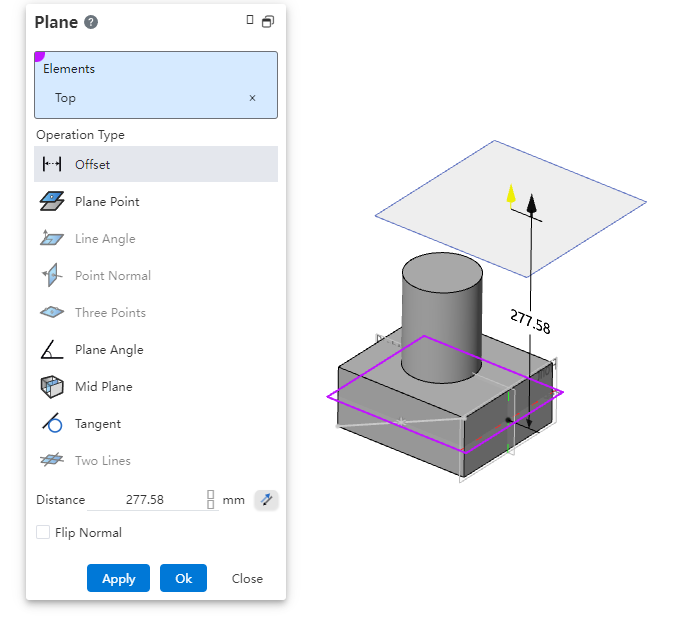Select the Offset icon
The height and width of the screenshot is (644, 677).
(x=52, y=164)
